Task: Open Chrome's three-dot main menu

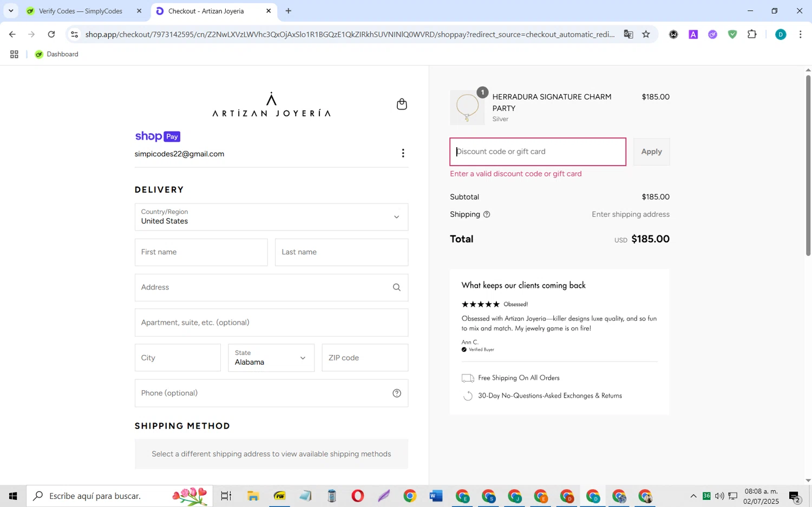Action: click(x=800, y=35)
